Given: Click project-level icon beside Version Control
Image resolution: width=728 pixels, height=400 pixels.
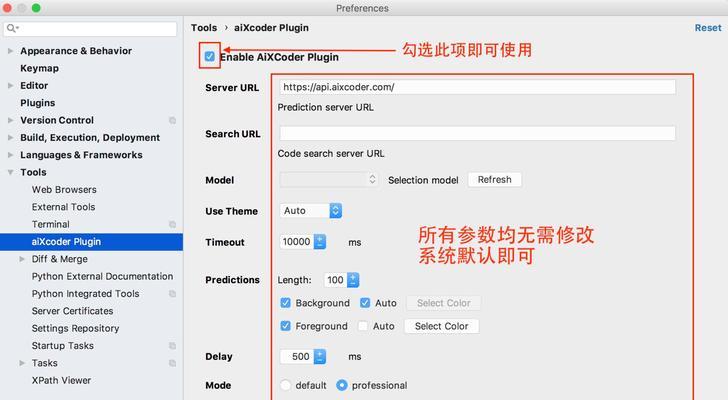Looking at the screenshot, I should 172,120.
